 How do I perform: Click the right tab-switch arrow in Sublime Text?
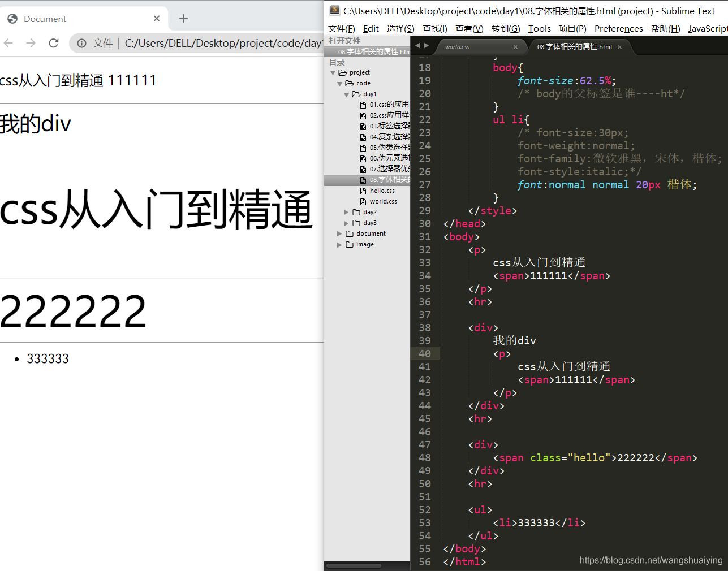(x=426, y=45)
